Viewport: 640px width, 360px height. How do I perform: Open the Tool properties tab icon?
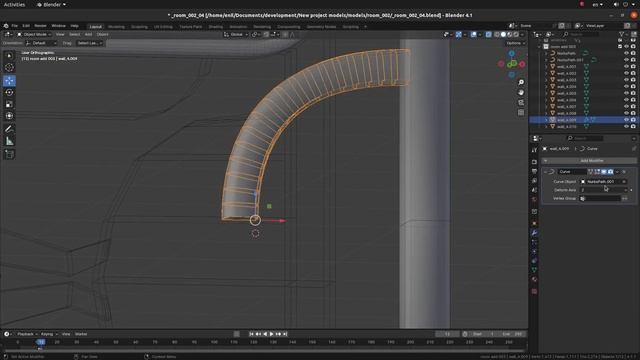534,150
